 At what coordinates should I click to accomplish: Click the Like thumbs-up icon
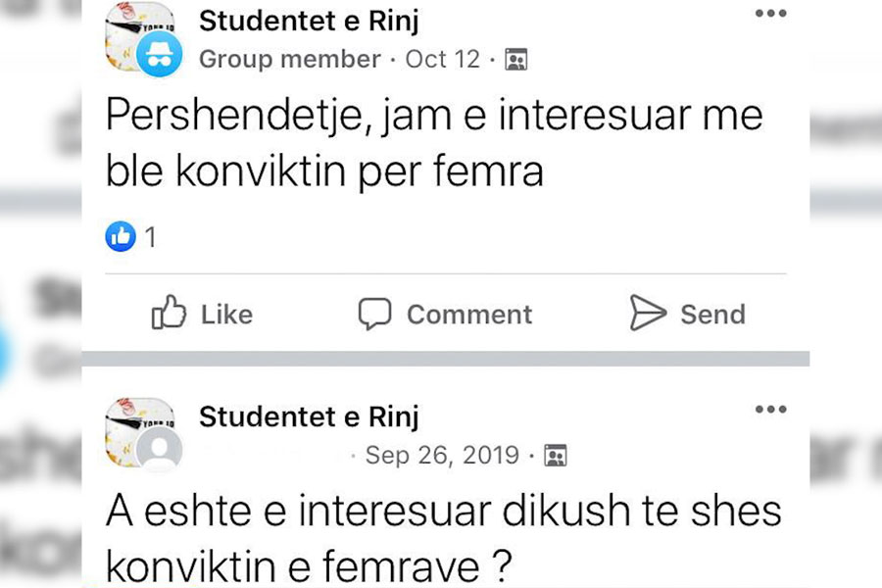coord(169,312)
